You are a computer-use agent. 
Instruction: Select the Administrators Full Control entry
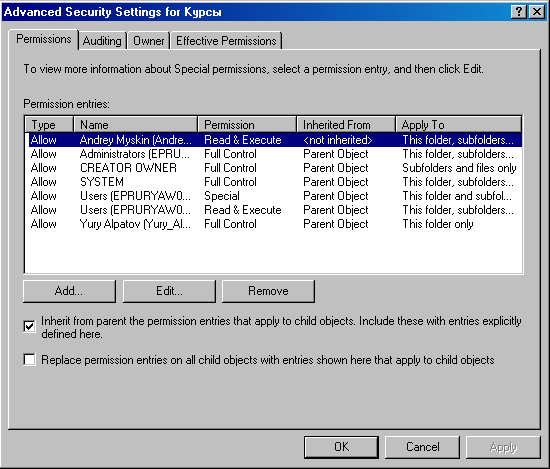click(x=275, y=154)
